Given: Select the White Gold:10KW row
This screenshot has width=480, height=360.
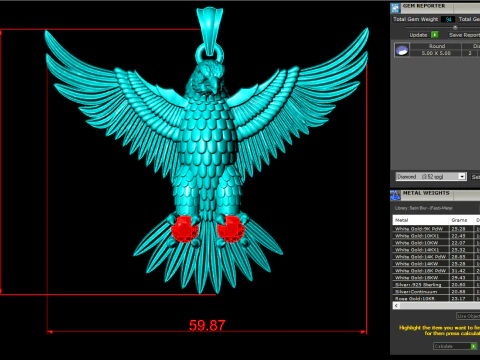Looking at the screenshot, I should tap(436, 243).
